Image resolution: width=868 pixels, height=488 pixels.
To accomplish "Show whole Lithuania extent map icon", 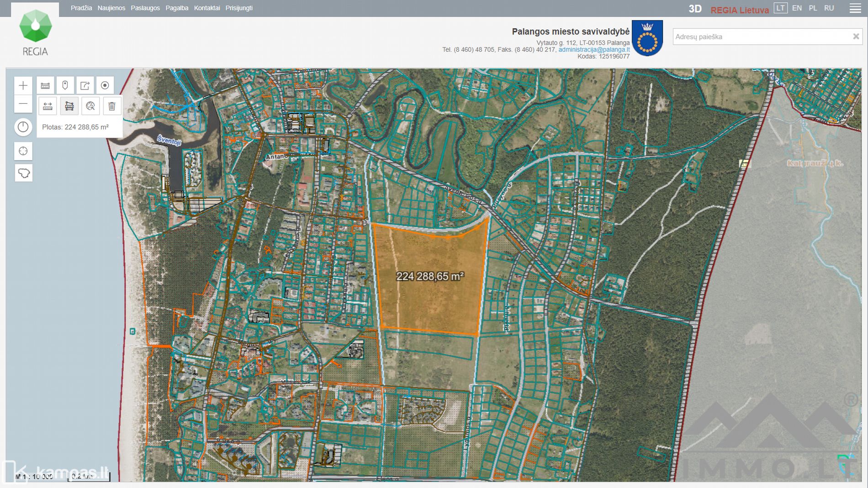I will coord(23,173).
